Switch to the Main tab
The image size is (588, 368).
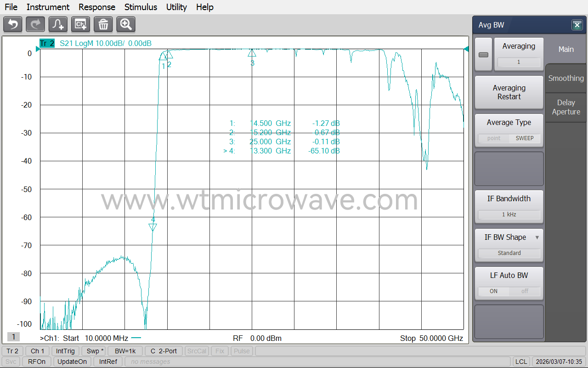(x=566, y=50)
